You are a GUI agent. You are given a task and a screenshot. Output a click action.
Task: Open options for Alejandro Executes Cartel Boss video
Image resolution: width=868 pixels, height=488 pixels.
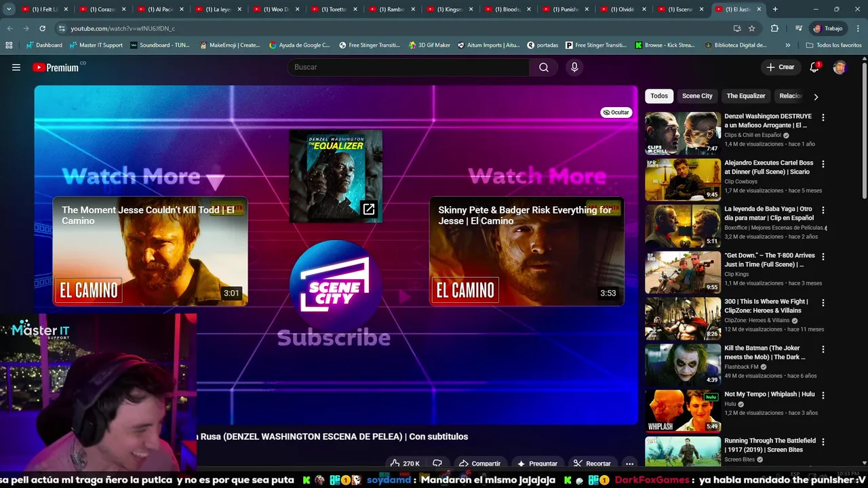pyautogui.click(x=823, y=164)
